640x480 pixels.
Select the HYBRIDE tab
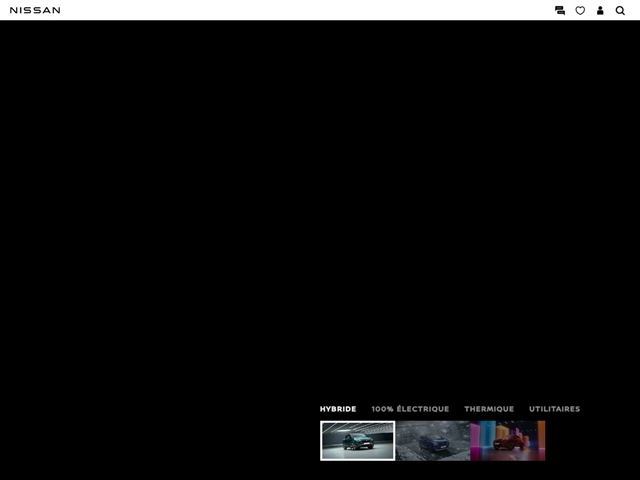pos(338,409)
